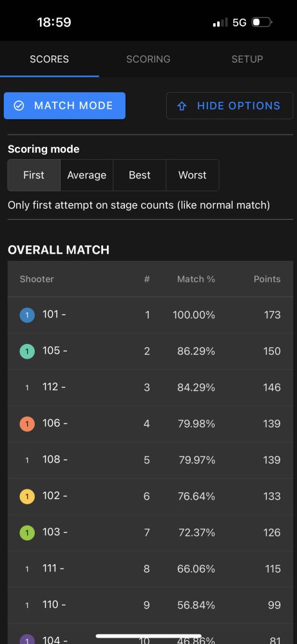Switch to the Scoring tab

click(x=148, y=59)
